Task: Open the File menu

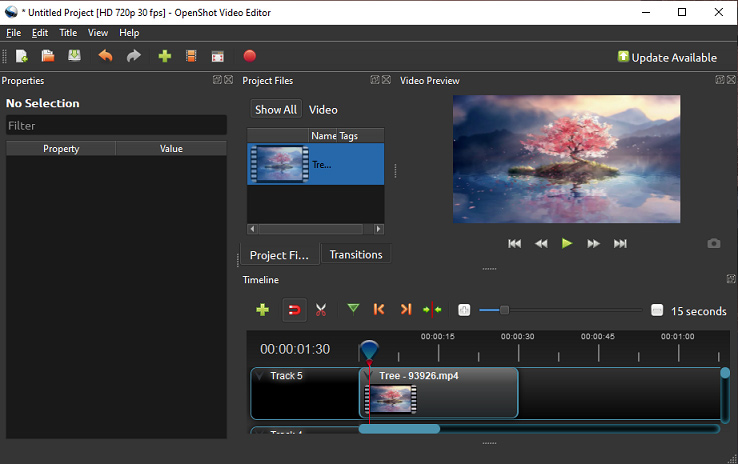Action: point(14,33)
